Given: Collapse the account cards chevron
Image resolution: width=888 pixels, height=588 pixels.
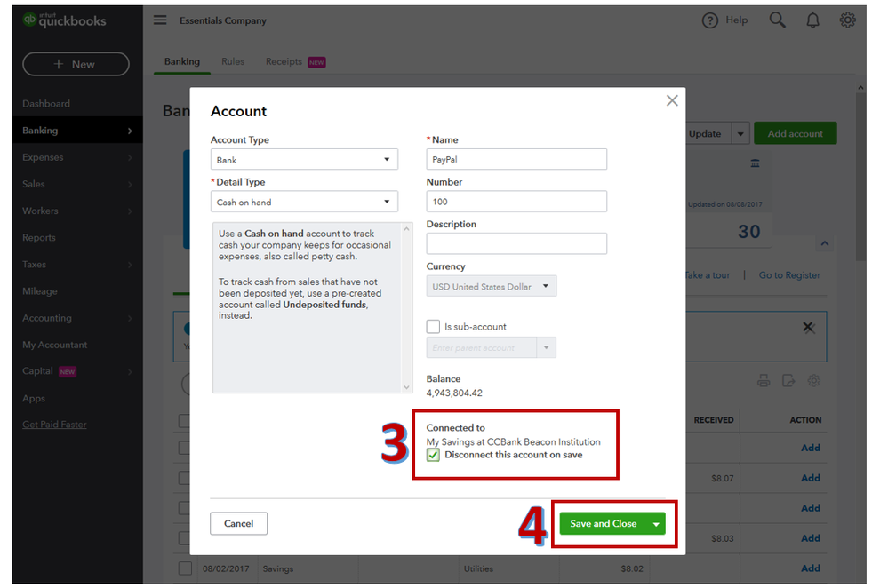Looking at the screenshot, I should [x=825, y=243].
